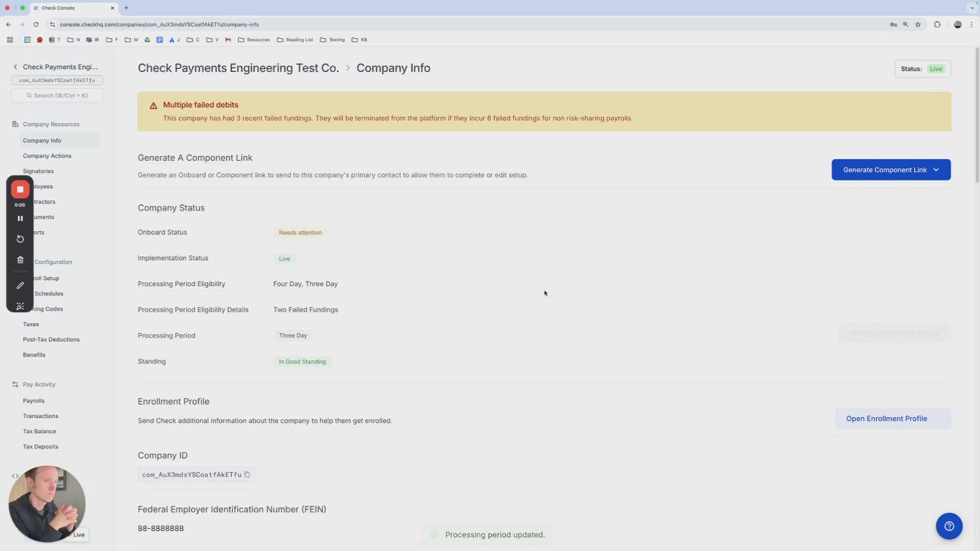
Task: Click the Needs attention onboard status badge
Action: pos(300,233)
